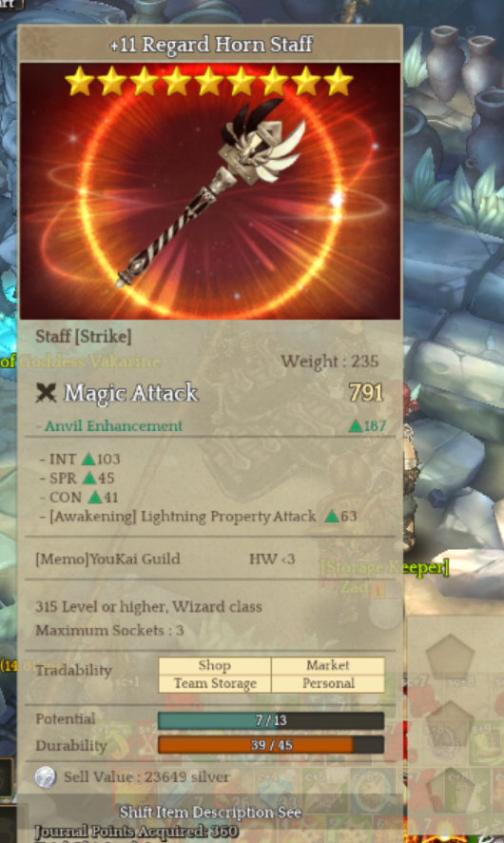Select the Team Storage tradability cell
This screenshot has width=504, height=843.
click(215, 683)
